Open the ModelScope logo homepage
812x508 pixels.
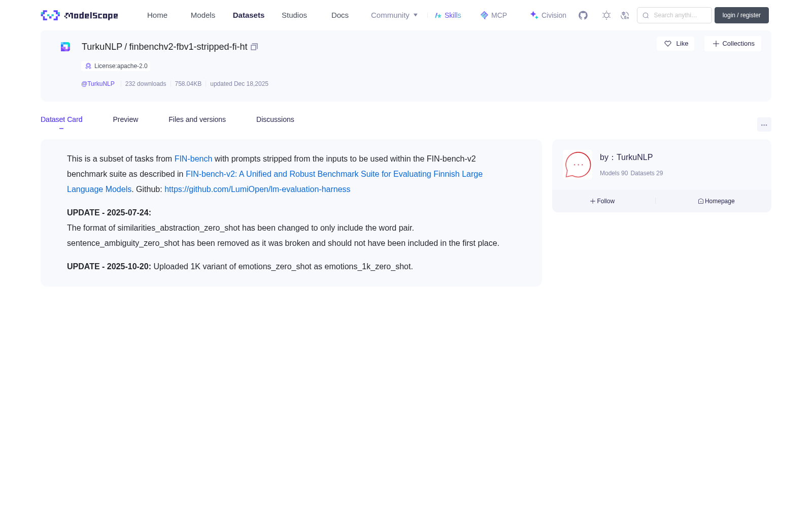click(79, 15)
